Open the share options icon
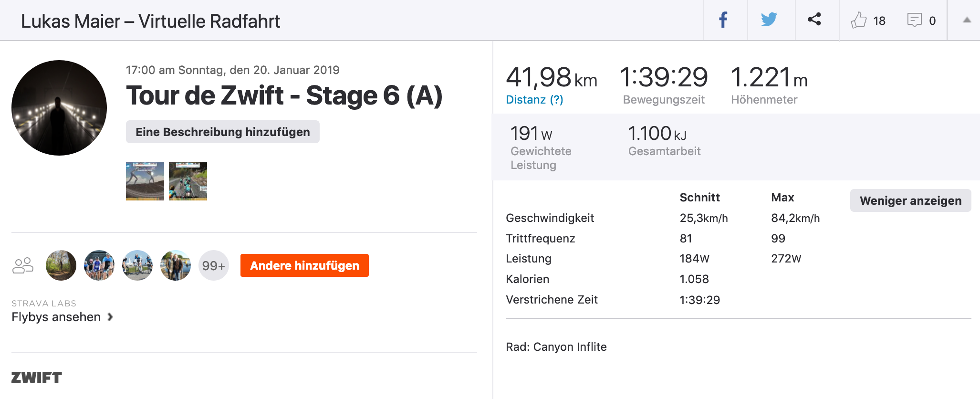 pyautogui.click(x=814, y=20)
